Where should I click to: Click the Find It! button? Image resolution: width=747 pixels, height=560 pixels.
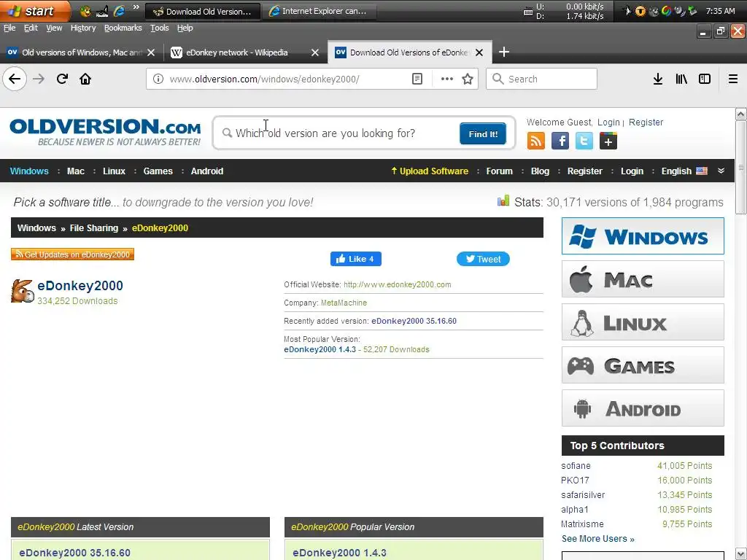(483, 134)
